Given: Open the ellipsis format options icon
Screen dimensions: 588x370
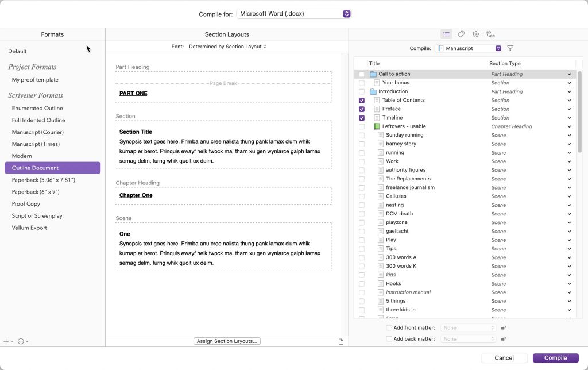Looking at the screenshot, I should point(21,341).
